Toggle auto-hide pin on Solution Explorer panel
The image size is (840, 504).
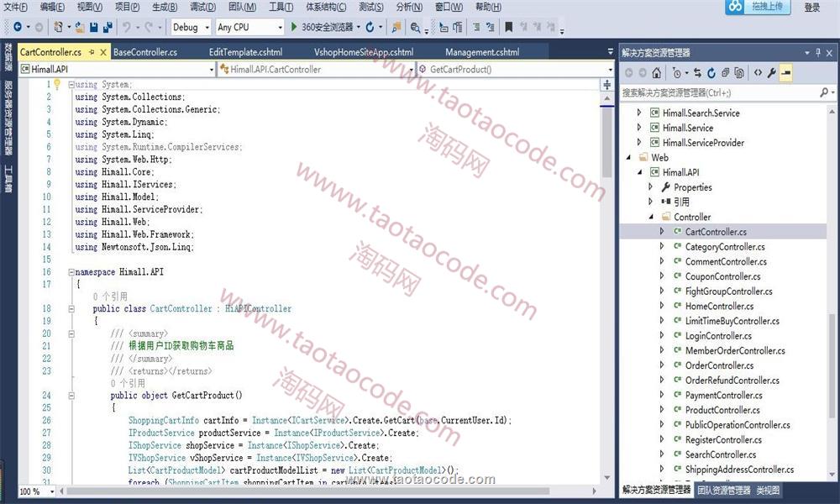click(x=816, y=52)
